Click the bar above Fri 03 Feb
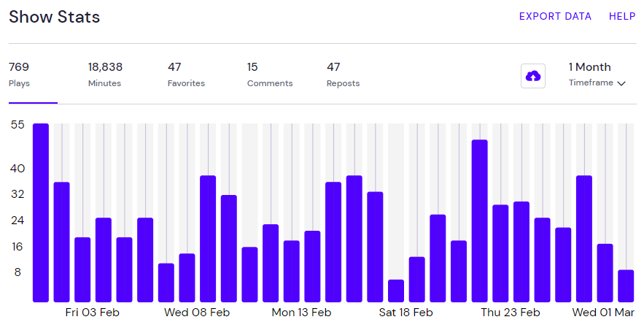Viewport: 644px width, 333px height. pos(82,269)
